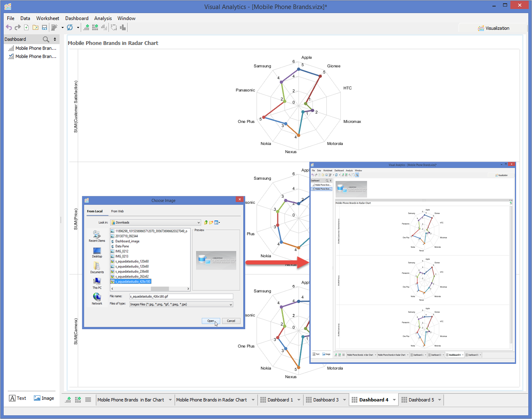Screen dimensions: 532x419
Task: Select the Dashboard_image file
Action: point(125,241)
